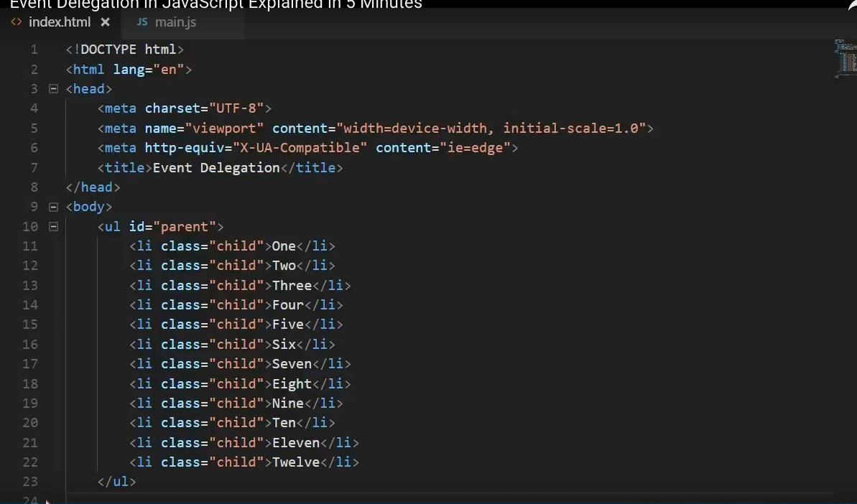
Task: Click the list item text Eleven
Action: coord(296,443)
